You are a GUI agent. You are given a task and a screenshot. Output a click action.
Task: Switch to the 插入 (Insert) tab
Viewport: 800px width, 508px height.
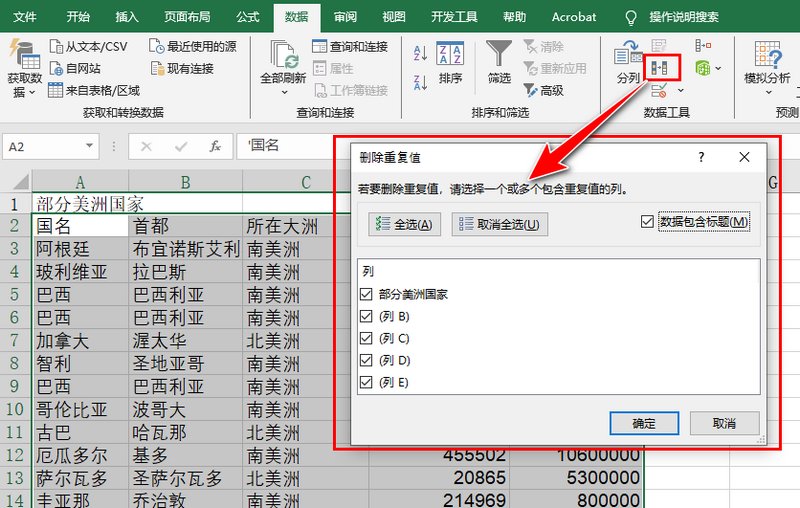[127, 17]
